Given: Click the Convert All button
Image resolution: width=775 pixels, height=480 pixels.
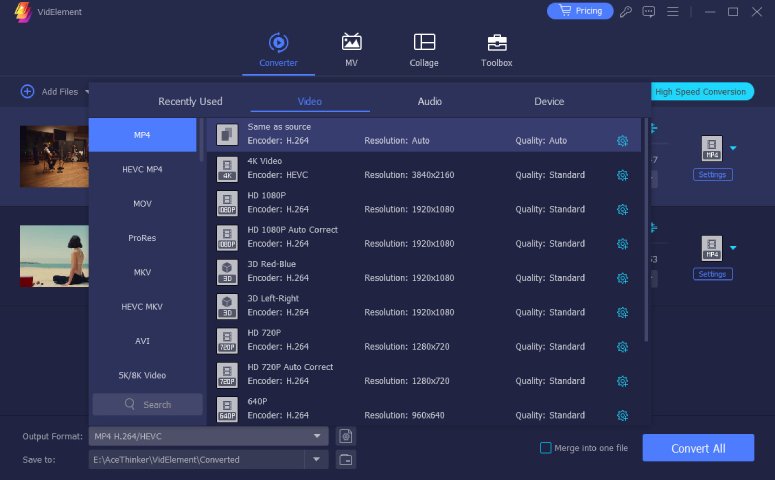Looking at the screenshot, I should point(698,448).
